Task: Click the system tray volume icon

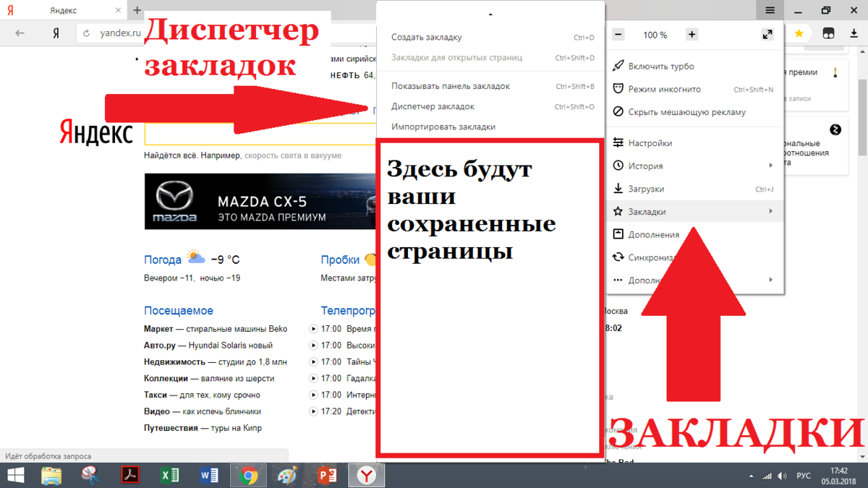Action: (782, 476)
